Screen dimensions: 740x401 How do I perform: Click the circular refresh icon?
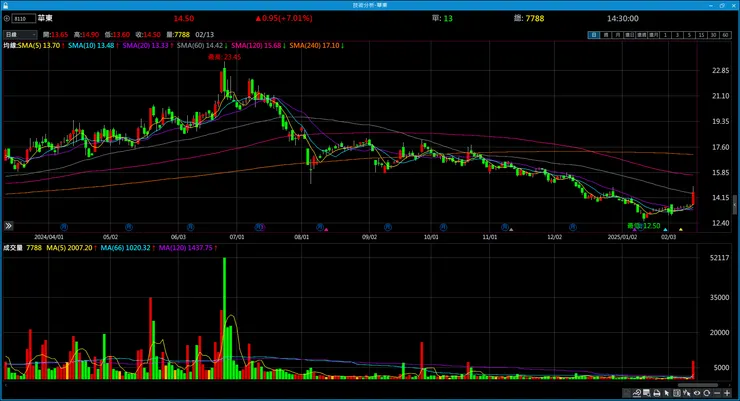pos(706,393)
